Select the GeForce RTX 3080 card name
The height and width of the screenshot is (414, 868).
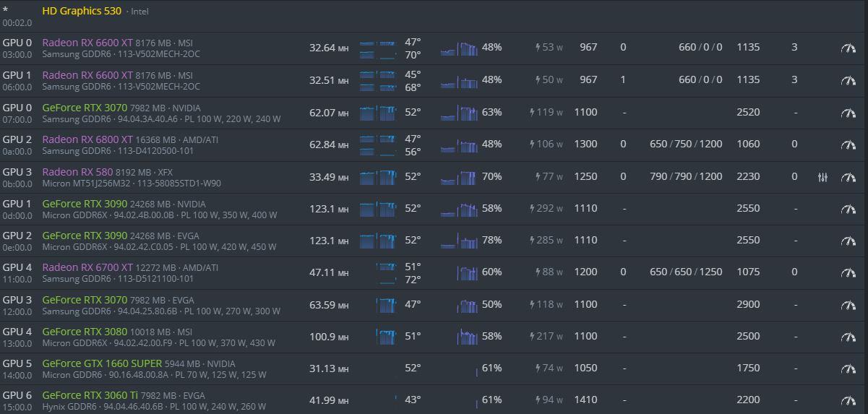pyautogui.click(x=85, y=332)
